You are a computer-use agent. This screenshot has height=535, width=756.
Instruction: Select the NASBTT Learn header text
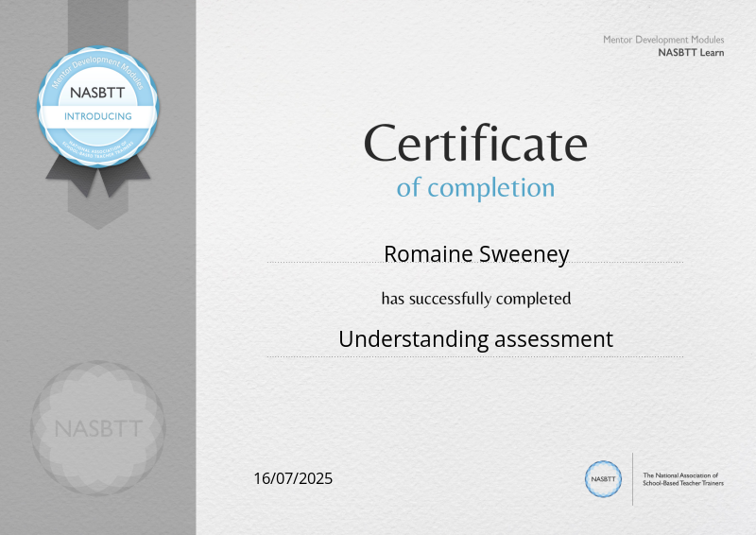pyautogui.click(x=691, y=53)
